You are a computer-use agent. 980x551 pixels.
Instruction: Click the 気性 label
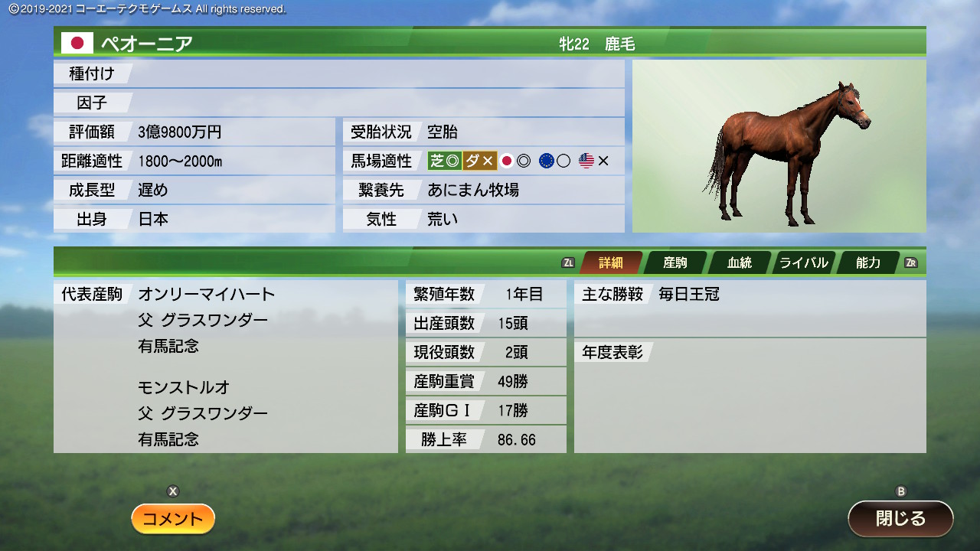pos(381,219)
